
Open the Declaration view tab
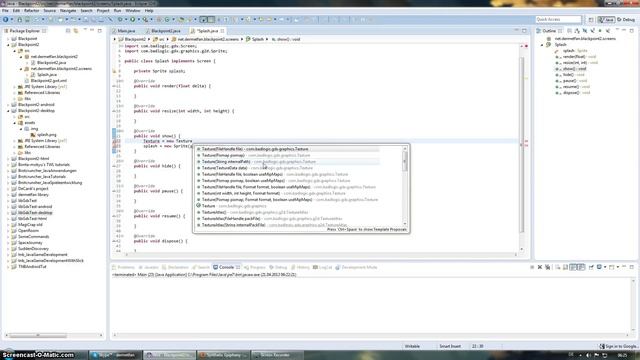click(x=176, y=267)
